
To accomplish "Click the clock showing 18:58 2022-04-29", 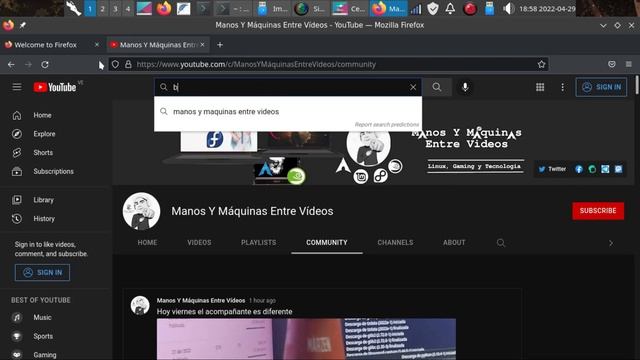I will point(547,9).
